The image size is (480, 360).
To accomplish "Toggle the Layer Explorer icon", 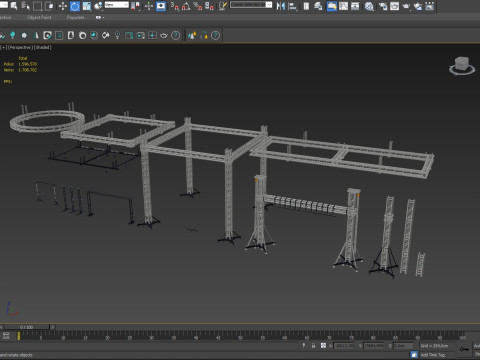I will pos(318,6).
